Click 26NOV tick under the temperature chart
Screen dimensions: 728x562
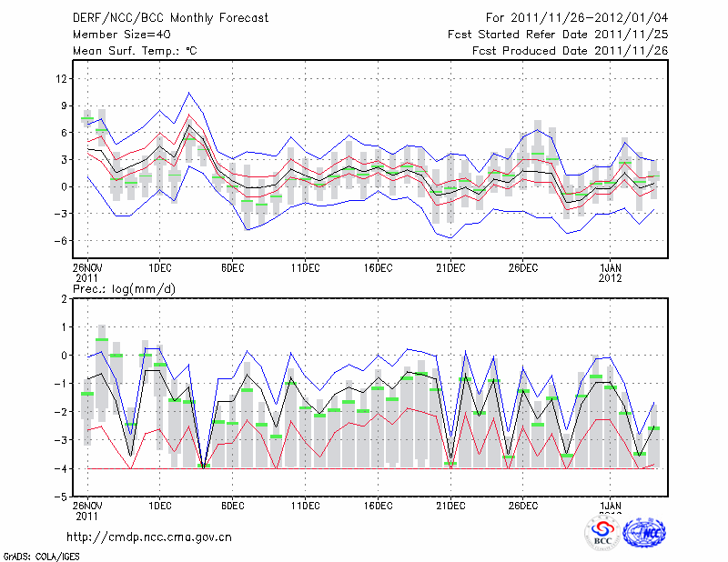88,267
